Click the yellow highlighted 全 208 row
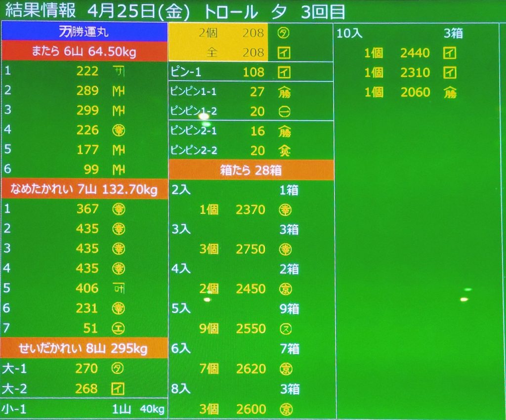This screenshot has height=420, width=506. (218, 52)
